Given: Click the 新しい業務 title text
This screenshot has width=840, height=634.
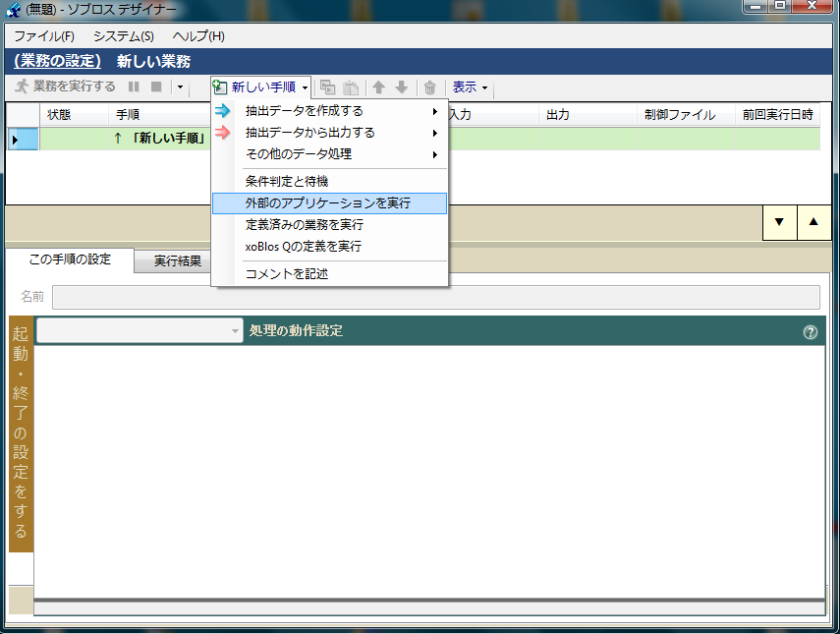Looking at the screenshot, I should 153,61.
